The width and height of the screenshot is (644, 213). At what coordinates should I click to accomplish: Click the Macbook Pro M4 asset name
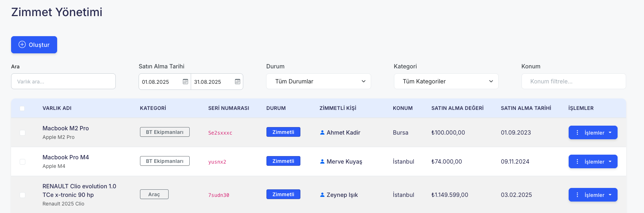pyautogui.click(x=66, y=157)
